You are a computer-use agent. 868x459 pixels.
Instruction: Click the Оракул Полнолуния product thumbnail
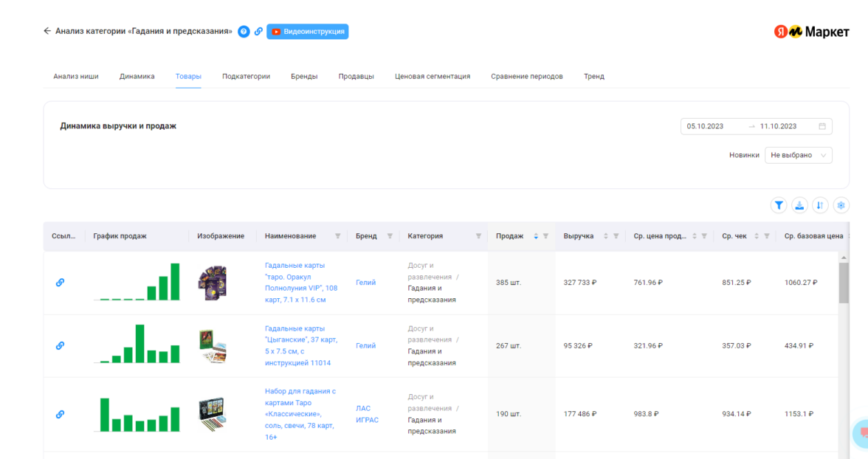(x=212, y=283)
